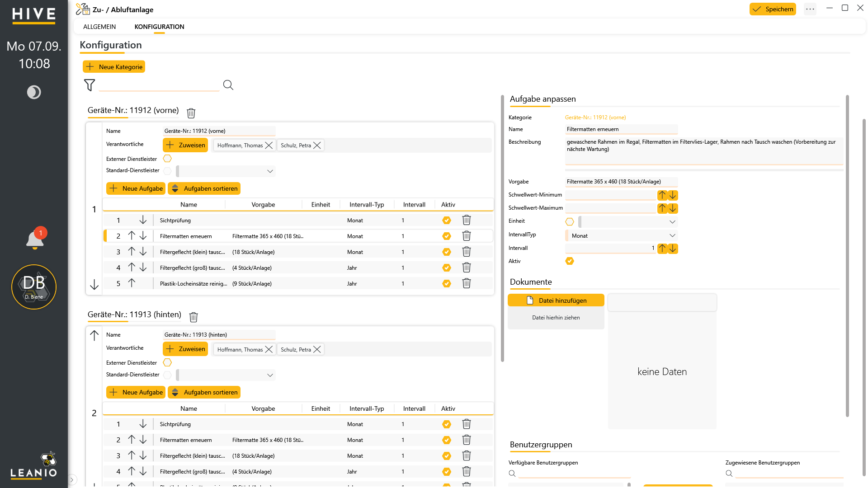868x488 pixels.
Task: Delete the Sichtprüfung task in first category
Action: [x=467, y=220]
